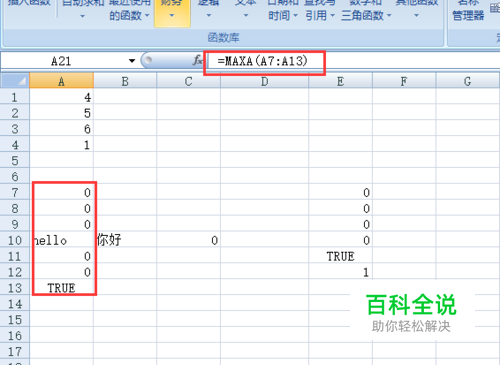500x365 pixels.
Task: Click cell A4 containing 1
Action: point(61,145)
